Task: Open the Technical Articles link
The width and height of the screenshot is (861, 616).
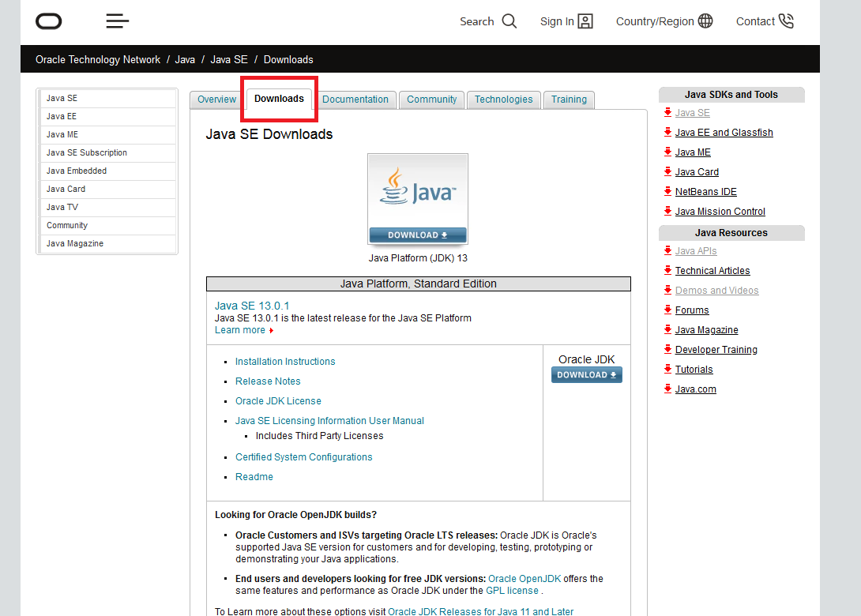Action: coord(712,271)
